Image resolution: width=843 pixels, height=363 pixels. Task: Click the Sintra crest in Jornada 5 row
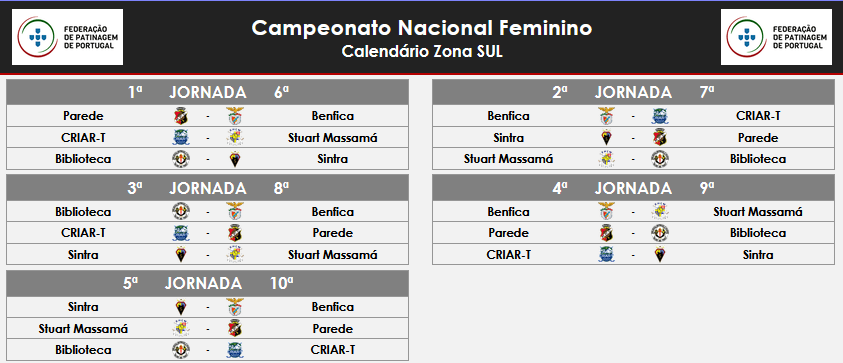tap(181, 307)
